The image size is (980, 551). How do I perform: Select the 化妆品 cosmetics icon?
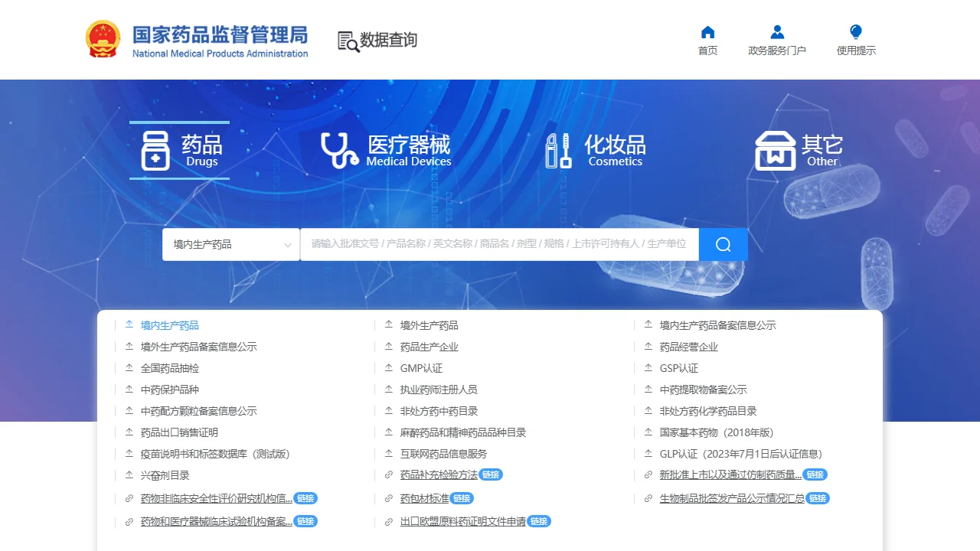558,150
